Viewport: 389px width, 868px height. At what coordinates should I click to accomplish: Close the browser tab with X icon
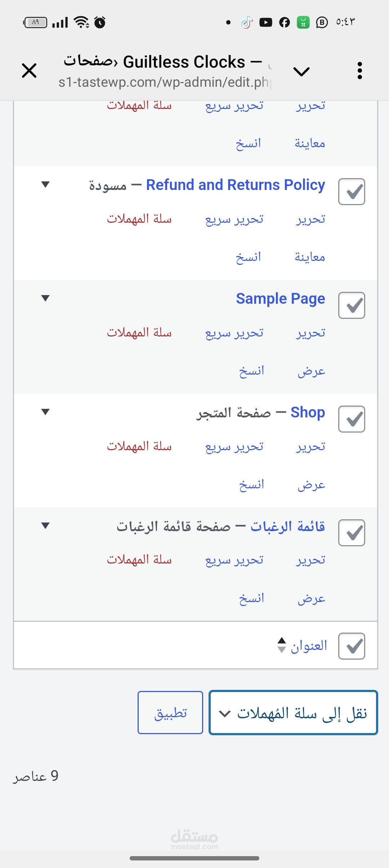tap(29, 70)
